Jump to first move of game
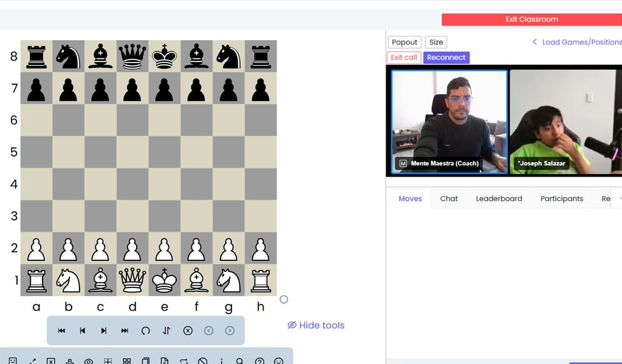Image resolution: width=622 pixels, height=364 pixels. click(61, 331)
